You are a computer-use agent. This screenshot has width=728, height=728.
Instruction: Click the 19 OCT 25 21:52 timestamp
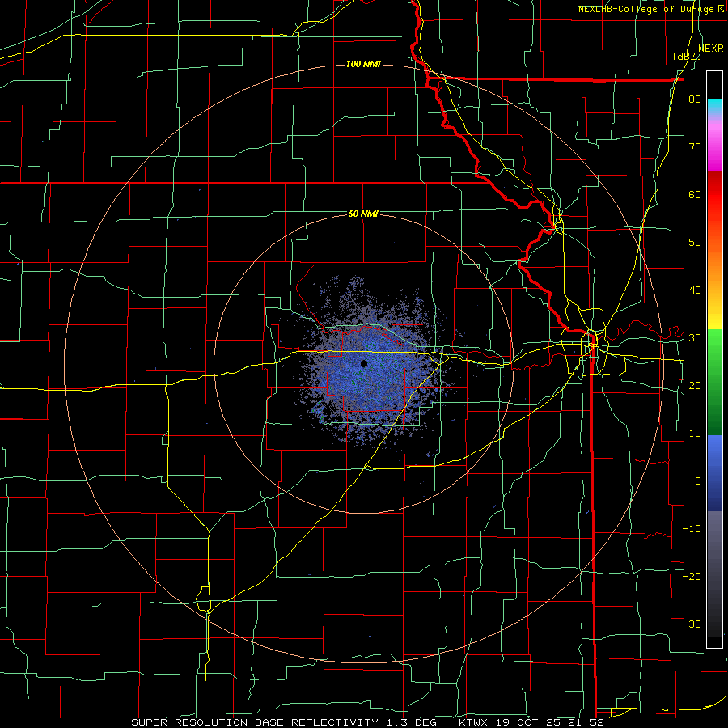tap(549, 722)
